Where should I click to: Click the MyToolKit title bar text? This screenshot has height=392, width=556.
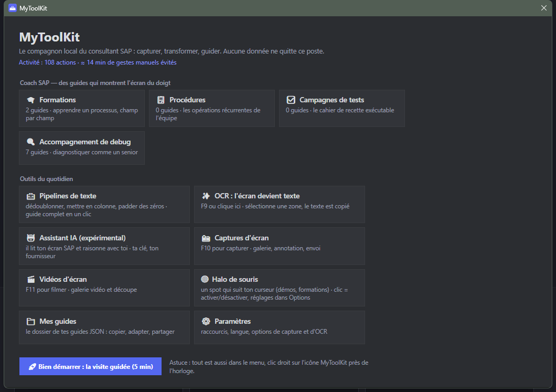[x=34, y=8]
